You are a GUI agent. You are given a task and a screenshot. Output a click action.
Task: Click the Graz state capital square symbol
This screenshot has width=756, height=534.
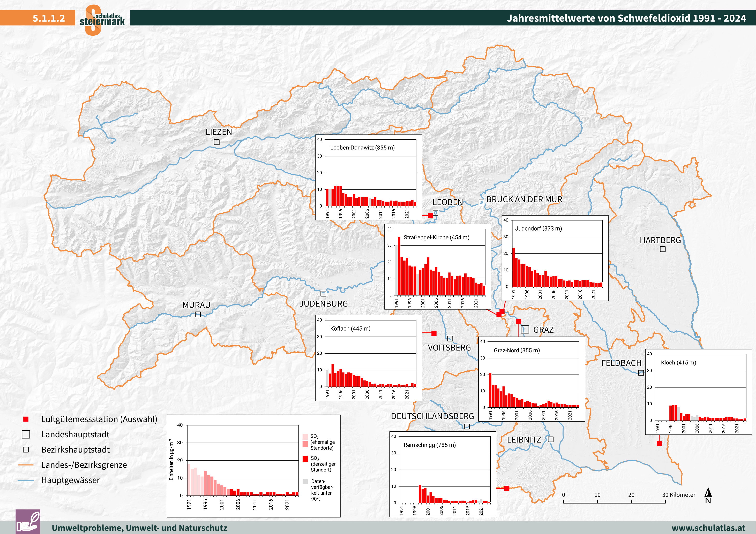tap(525, 329)
